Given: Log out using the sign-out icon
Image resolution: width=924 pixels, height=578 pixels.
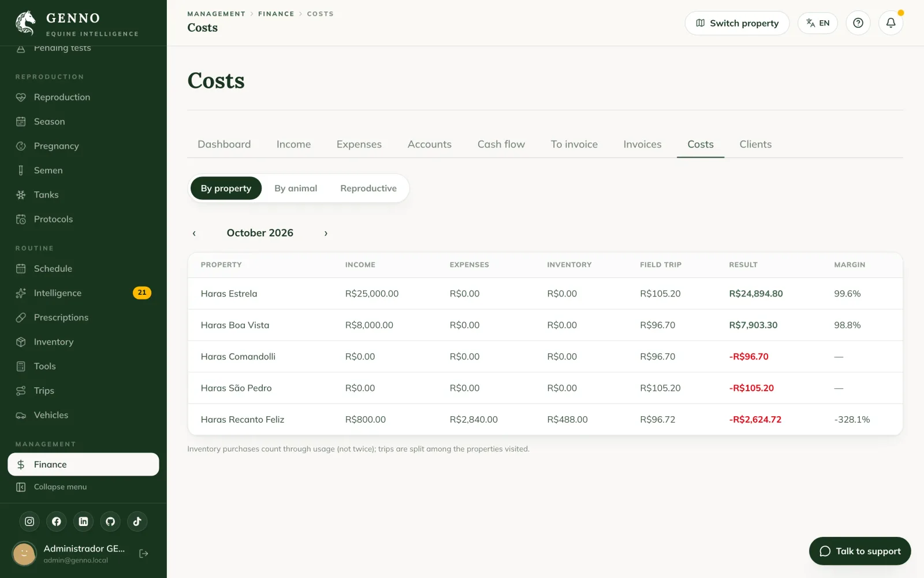Looking at the screenshot, I should (x=144, y=554).
